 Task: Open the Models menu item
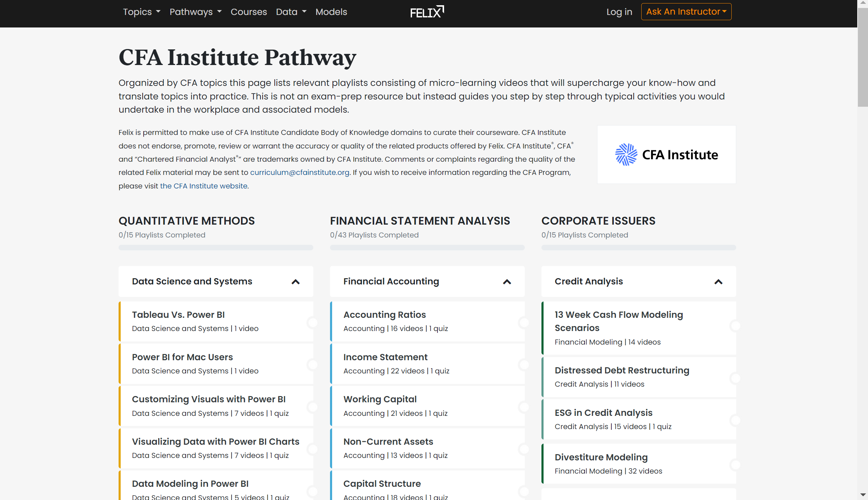click(x=331, y=12)
